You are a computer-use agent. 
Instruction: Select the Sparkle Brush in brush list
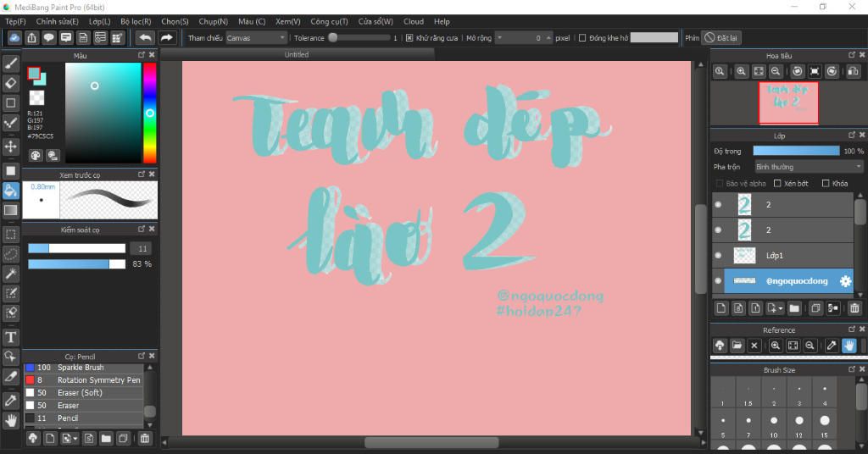coord(84,368)
